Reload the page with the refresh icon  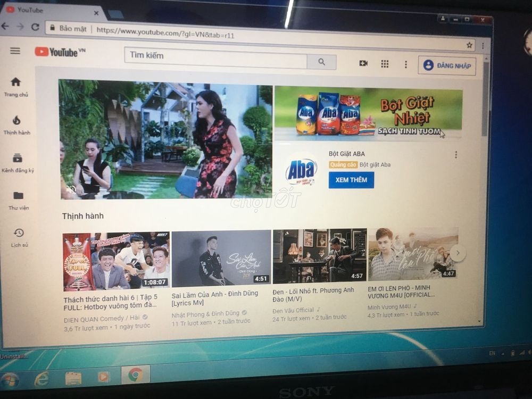(x=35, y=27)
